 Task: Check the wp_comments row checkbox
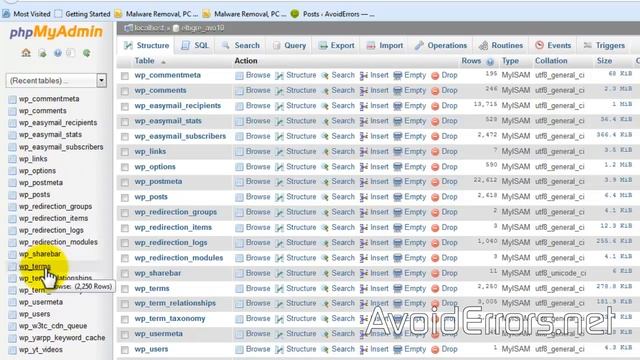point(125,91)
